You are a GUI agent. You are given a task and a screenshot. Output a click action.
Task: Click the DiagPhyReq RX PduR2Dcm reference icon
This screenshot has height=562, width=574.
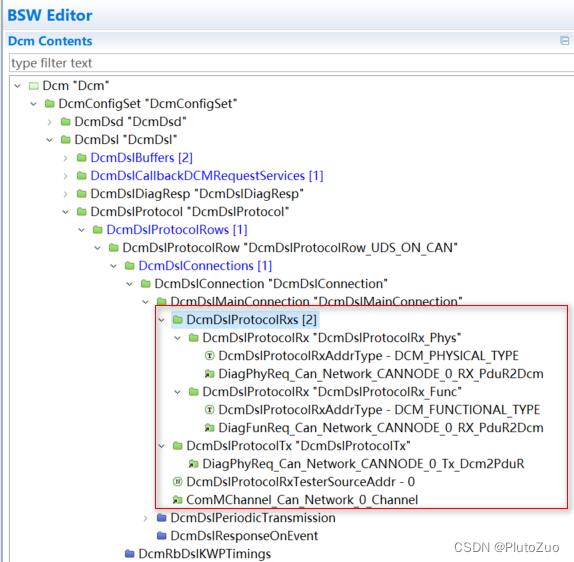(209, 374)
